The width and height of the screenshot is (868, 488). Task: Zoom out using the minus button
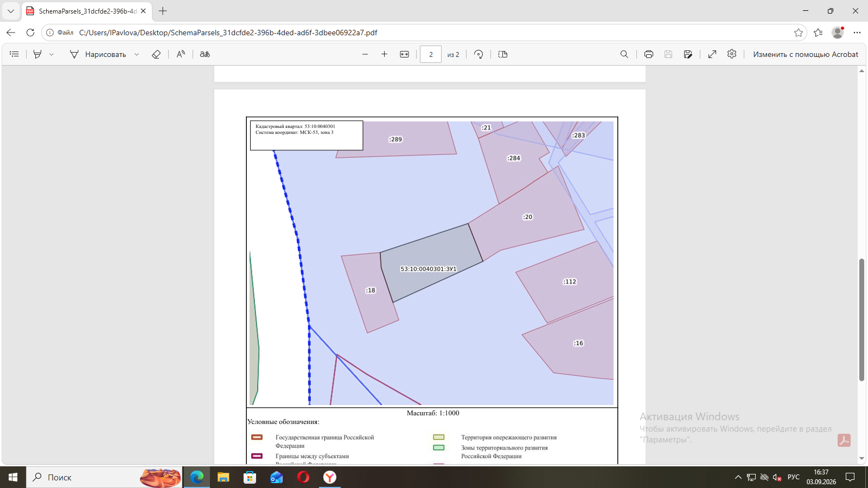(x=365, y=54)
